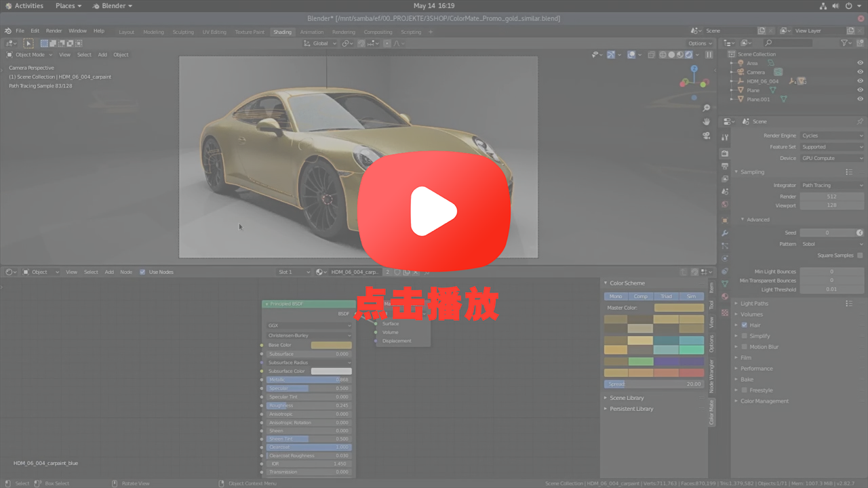
Task: Select the Mono color scheme button
Action: click(616, 296)
